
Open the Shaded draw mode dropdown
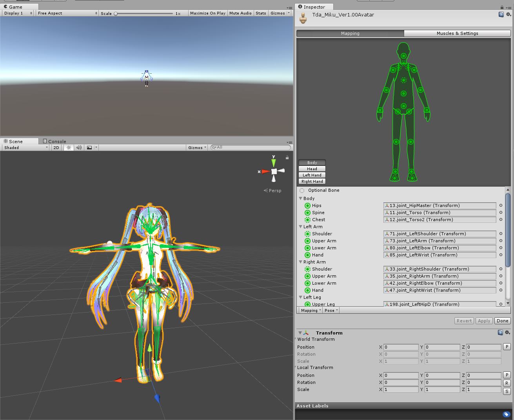coord(24,147)
